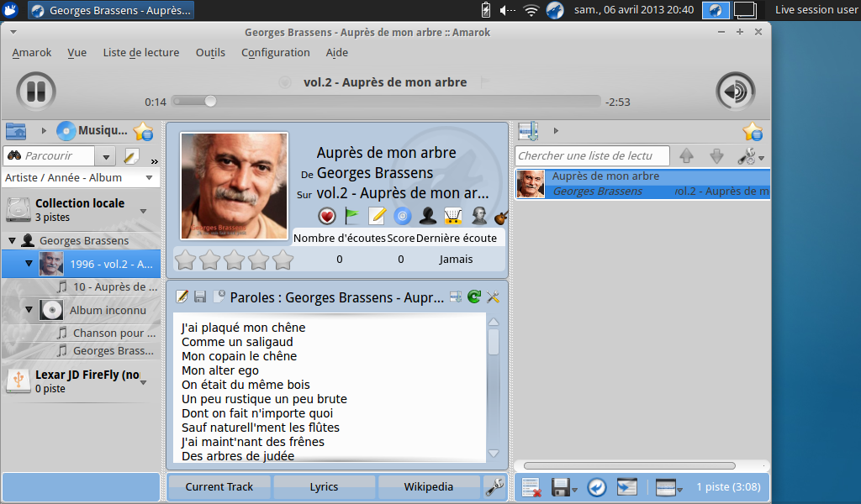Open the Liste de lecture menu
The image size is (861, 504).
tap(141, 53)
